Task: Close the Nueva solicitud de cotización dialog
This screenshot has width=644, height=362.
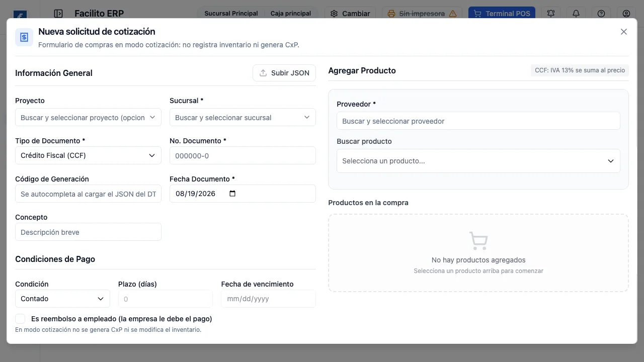Action: click(x=624, y=32)
